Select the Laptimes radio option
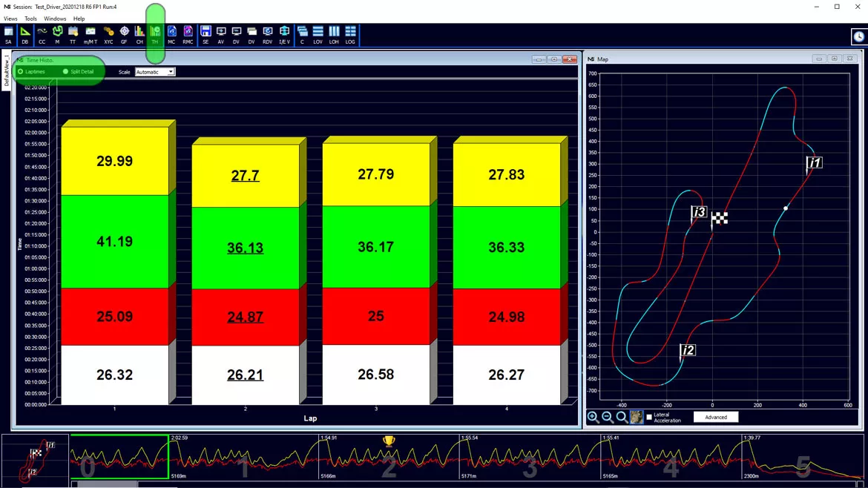 (31, 71)
